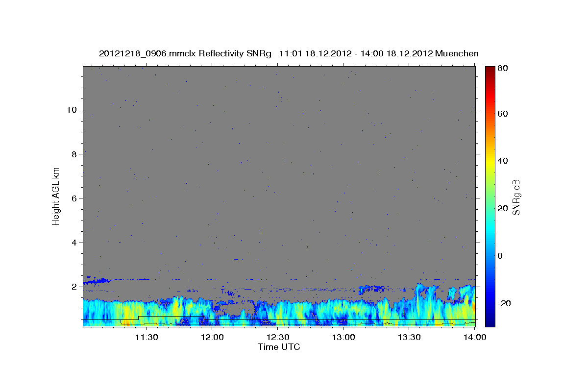Click the plot title text at top

[289, 53]
